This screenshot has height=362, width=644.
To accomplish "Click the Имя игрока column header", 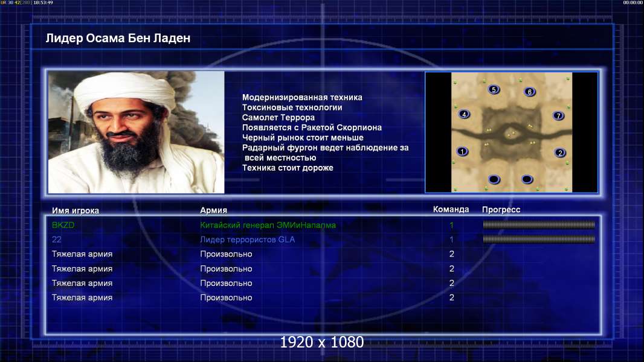I will point(75,211).
